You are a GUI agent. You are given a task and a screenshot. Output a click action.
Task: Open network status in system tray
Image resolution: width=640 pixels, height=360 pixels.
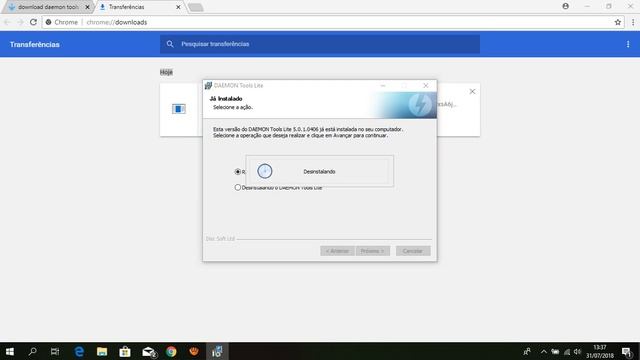pos(567,351)
